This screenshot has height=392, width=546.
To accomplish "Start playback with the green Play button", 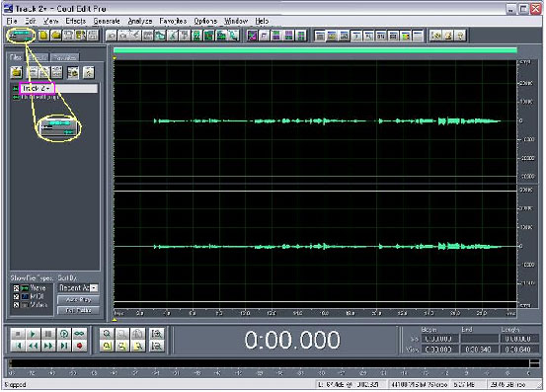I will [33, 334].
